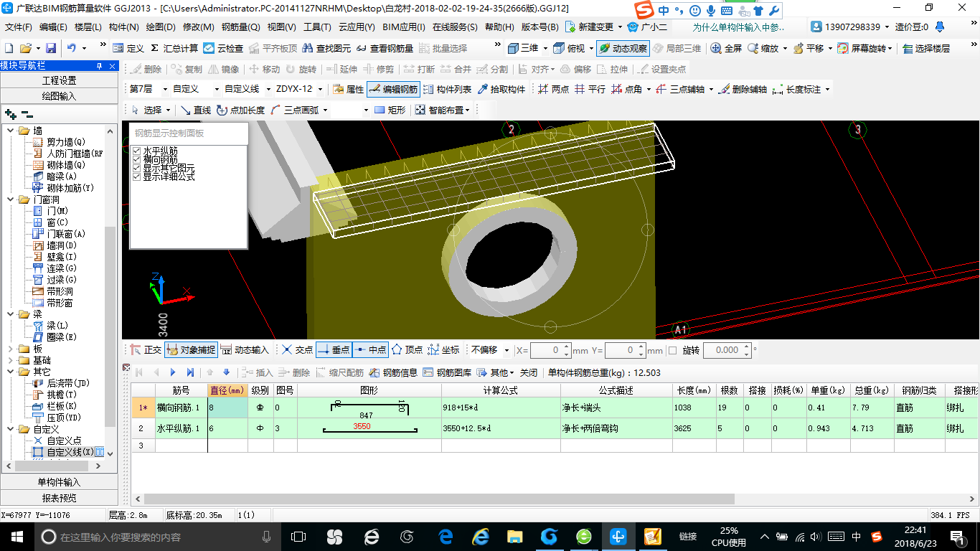Collapse the 门窗洞 tree node

[x=10, y=199]
